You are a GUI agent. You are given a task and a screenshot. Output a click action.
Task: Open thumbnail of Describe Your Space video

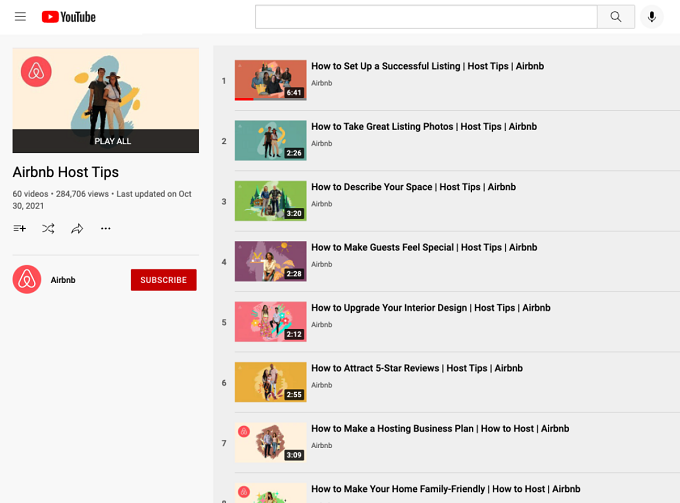[x=271, y=201]
